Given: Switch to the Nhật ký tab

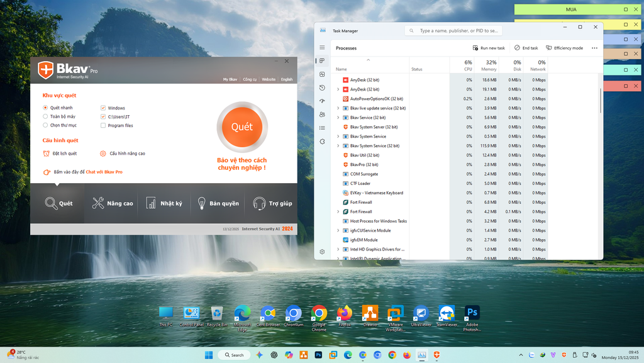Looking at the screenshot, I should point(164,203).
